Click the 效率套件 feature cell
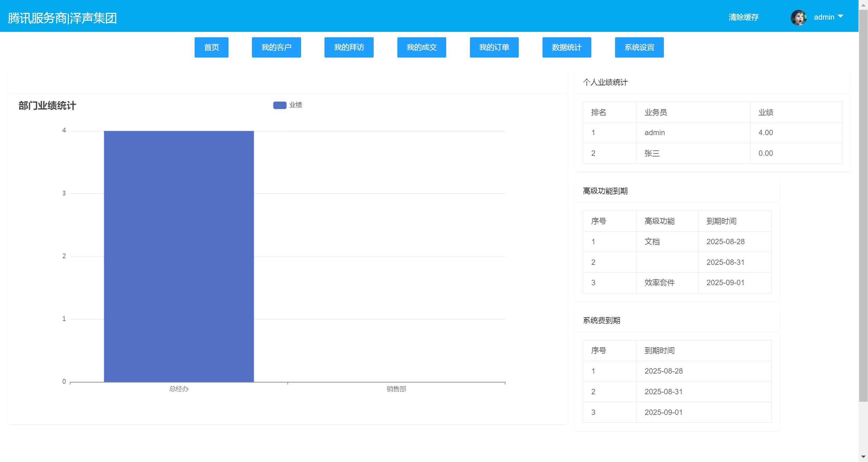 click(x=667, y=283)
